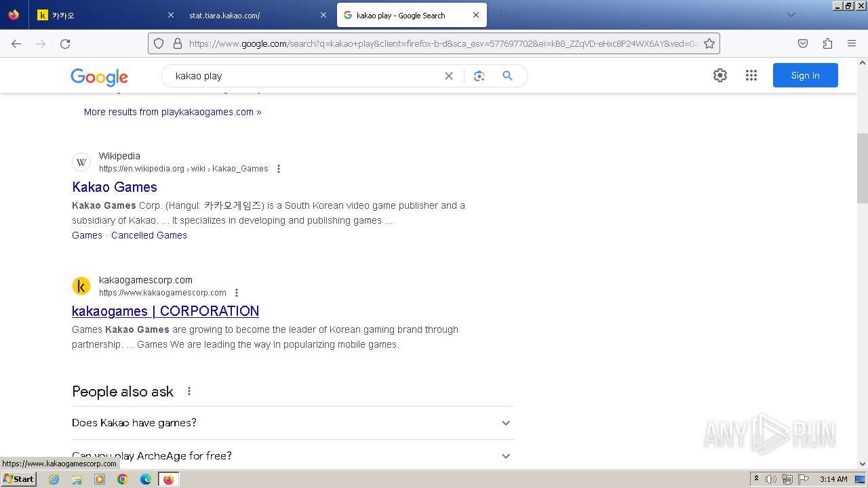The width and height of the screenshot is (868, 488).
Task: Expand 'Can you play ArcheAge for free?' question
Action: tap(293, 455)
